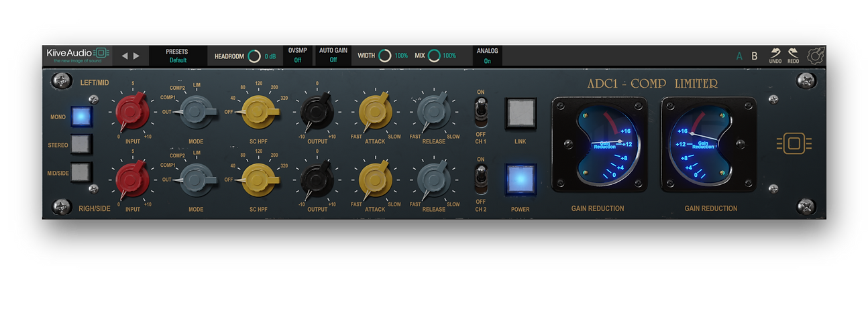
Task: Select state B
Action: pos(754,56)
